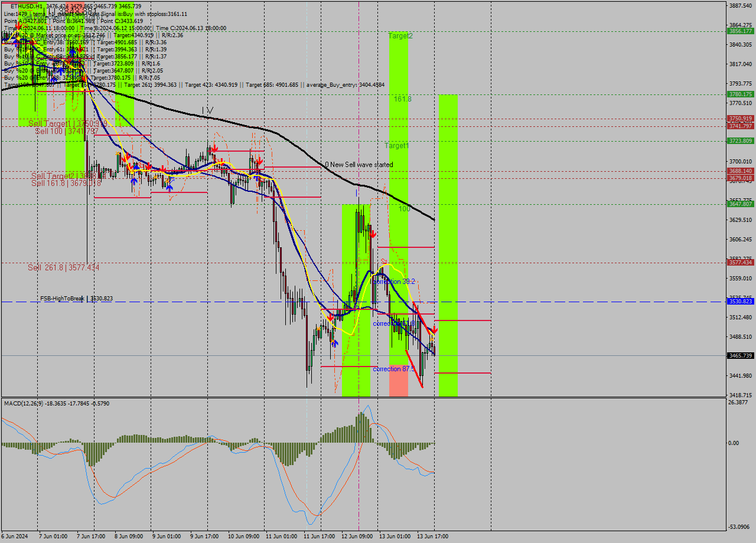
Task: Click the red down arrow at the 7 Jun 17:00 top
Action: pos(84,78)
